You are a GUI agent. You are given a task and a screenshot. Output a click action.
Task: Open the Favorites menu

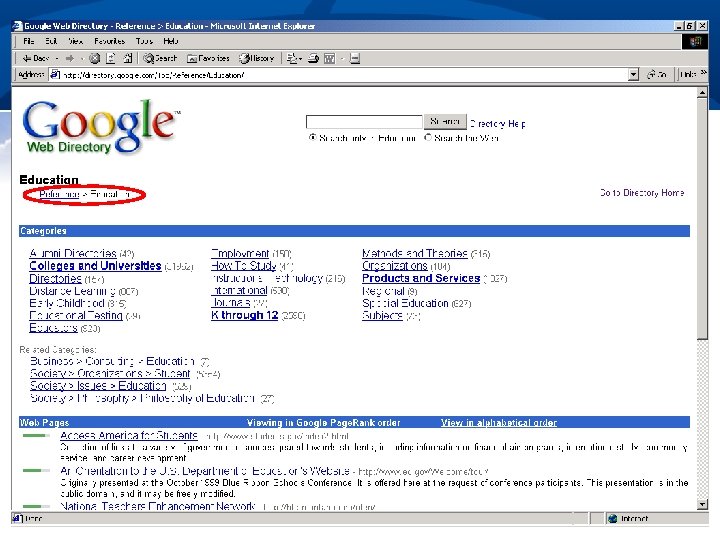(109, 41)
